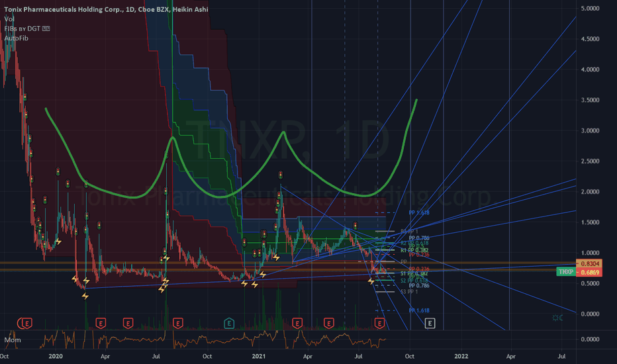This screenshot has height=364, width=617.
Task: Click red earnings marker between Jul and Oct 2021
Action: (379, 324)
